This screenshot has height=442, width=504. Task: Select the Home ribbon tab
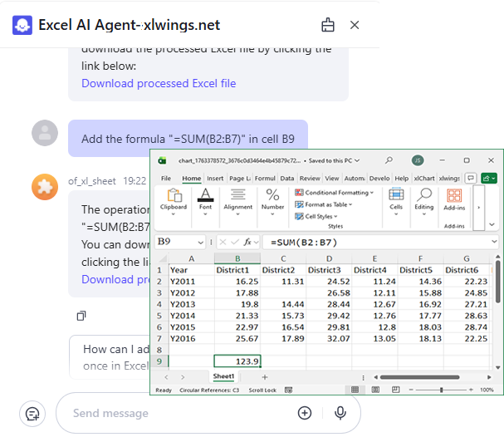(x=192, y=179)
